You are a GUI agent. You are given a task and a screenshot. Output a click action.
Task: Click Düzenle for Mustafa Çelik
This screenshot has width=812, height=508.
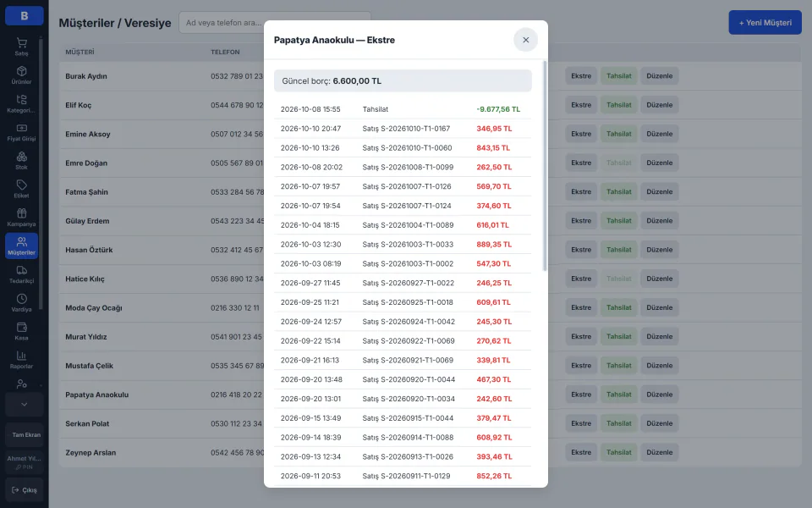[659, 366]
